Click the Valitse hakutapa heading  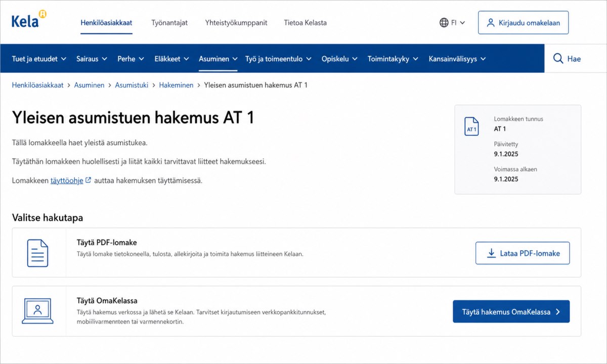click(48, 218)
